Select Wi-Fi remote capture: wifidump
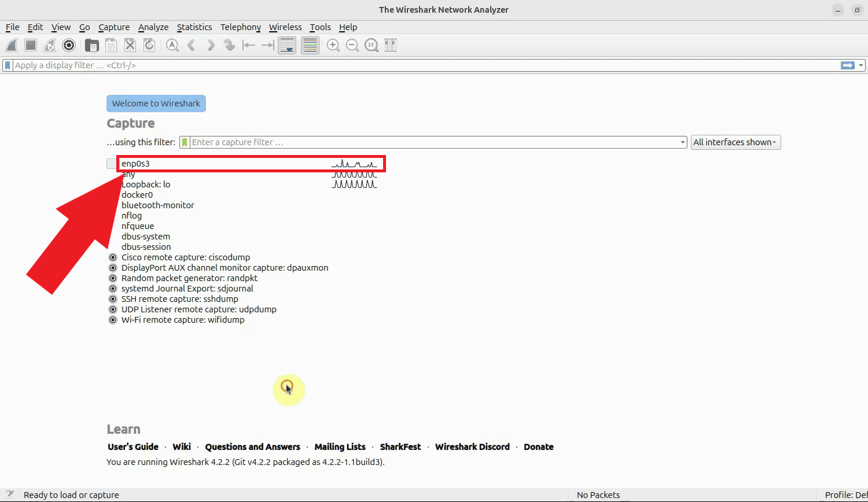 coord(183,320)
